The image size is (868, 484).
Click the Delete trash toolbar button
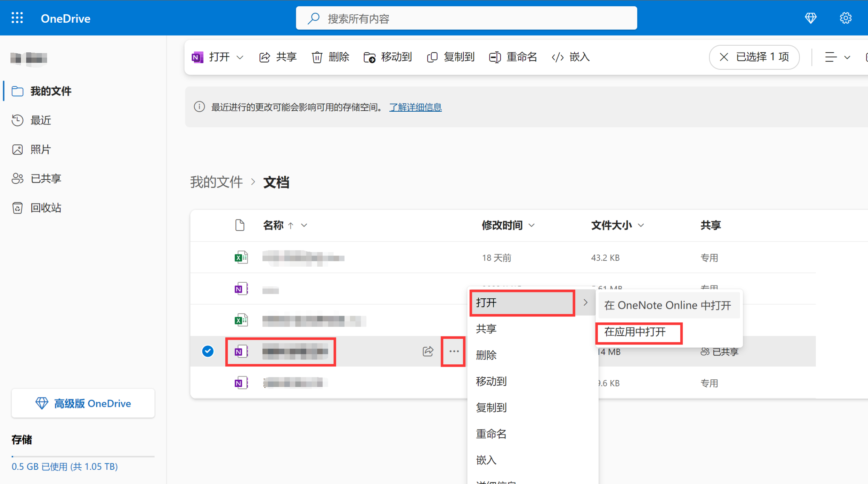[330, 57]
